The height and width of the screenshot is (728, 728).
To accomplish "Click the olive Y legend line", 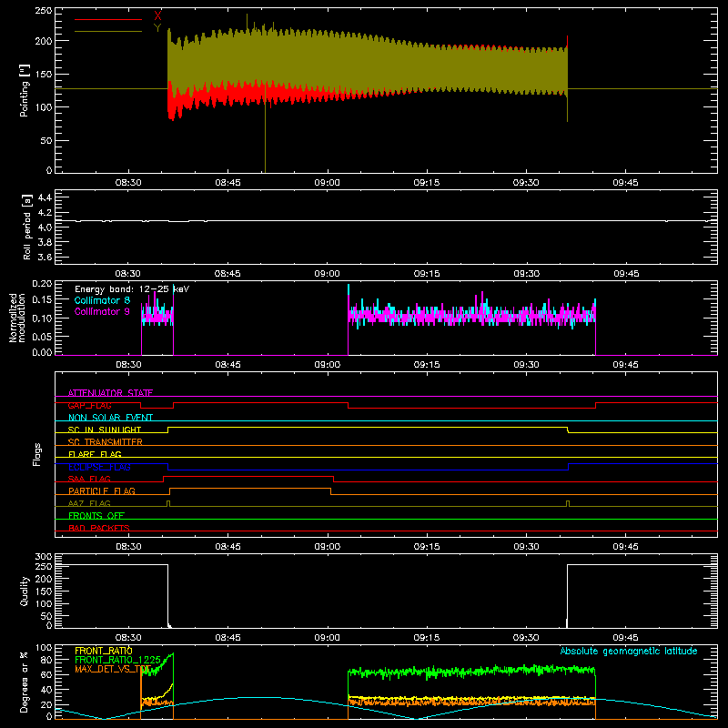I will (x=108, y=32).
